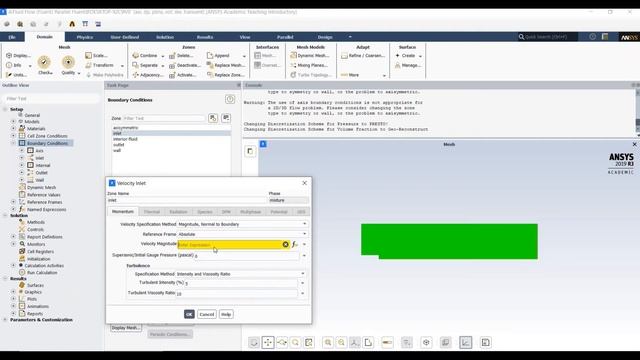Click the Scale mesh button
Image resolution: width=640 pixels, height=360 pixels.
(97, 55)
